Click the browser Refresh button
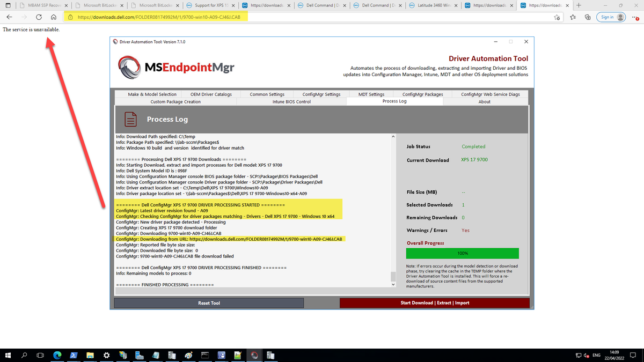This screenshot has height=362, width=644. pyautogui.click(x=39, y=17)
